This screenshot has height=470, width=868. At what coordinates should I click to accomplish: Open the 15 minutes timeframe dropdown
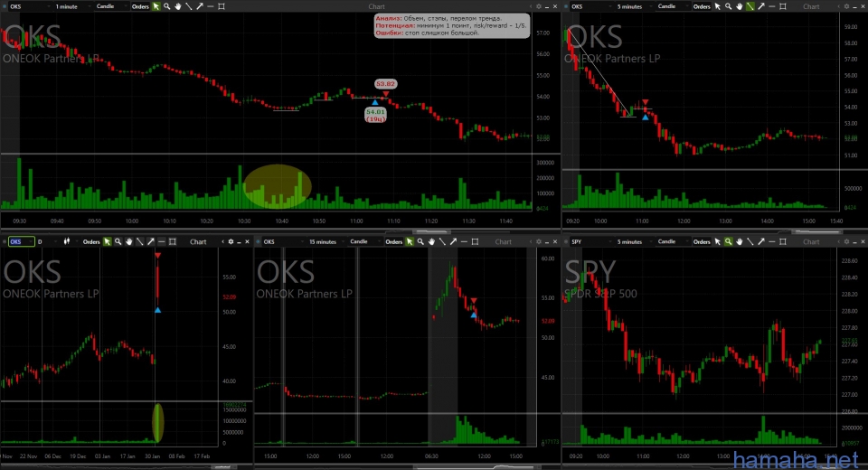click(x=325, y=242)
